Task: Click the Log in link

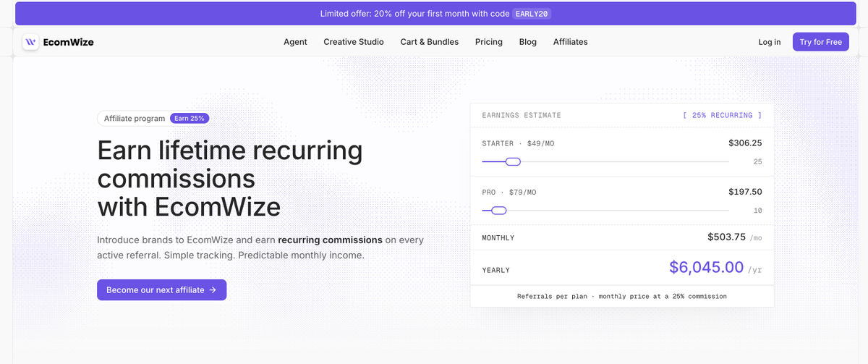Action: [770, 42]
